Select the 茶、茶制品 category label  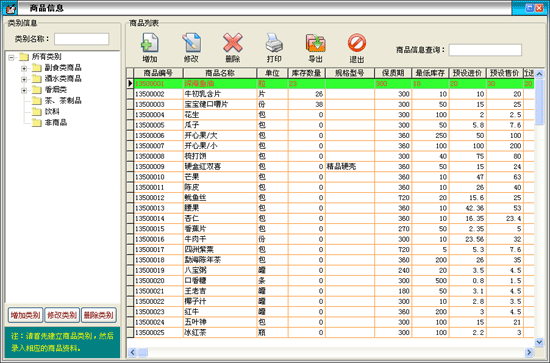click(x=63, y=101)
